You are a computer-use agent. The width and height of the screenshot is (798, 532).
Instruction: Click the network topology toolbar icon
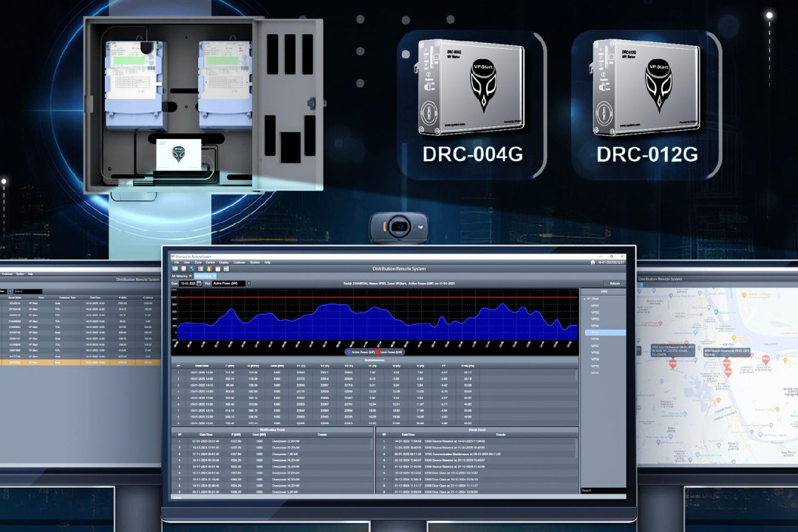point(192,268)
